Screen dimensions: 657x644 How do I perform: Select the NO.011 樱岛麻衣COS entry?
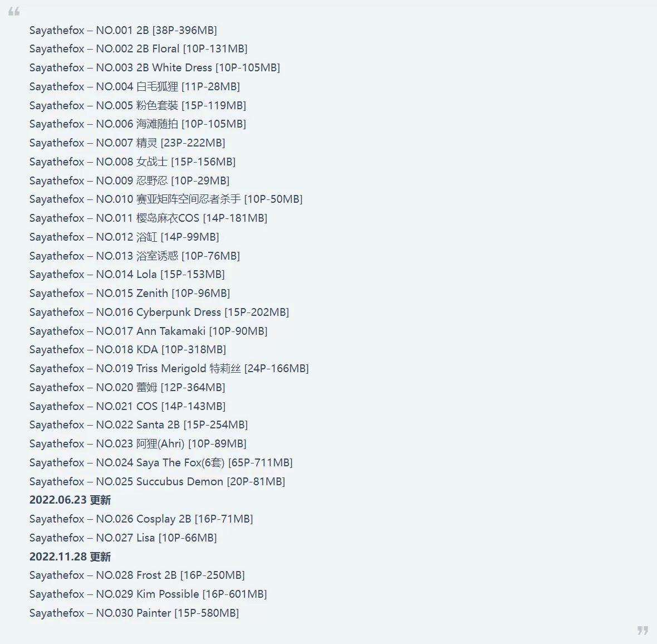[148, 218]
